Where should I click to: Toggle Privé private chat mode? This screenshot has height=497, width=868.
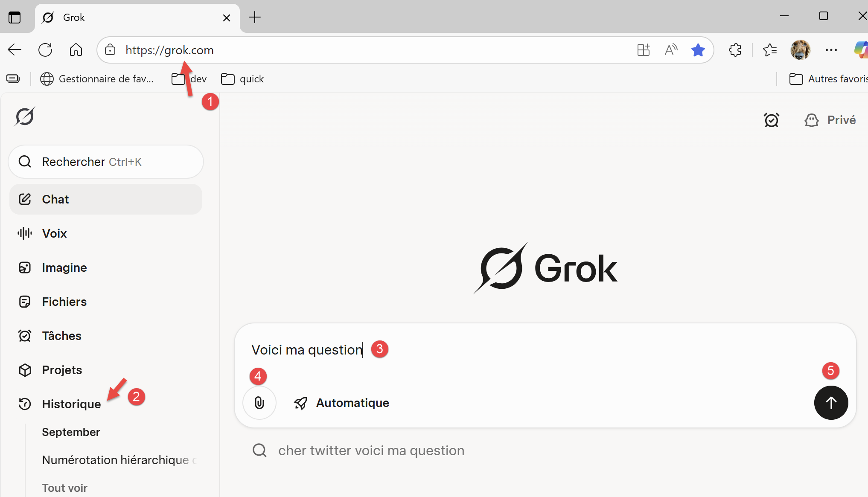point(830,120)
